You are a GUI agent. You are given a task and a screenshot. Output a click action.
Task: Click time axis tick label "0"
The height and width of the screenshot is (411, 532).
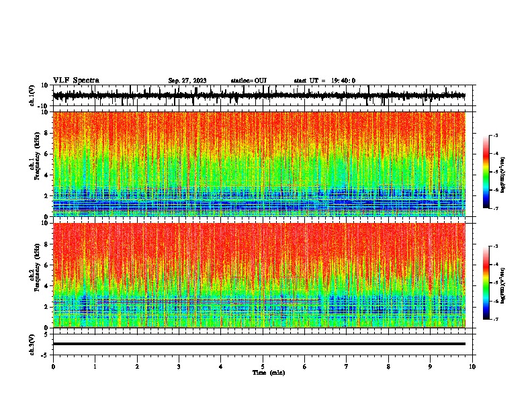click(x=53, y=367)
